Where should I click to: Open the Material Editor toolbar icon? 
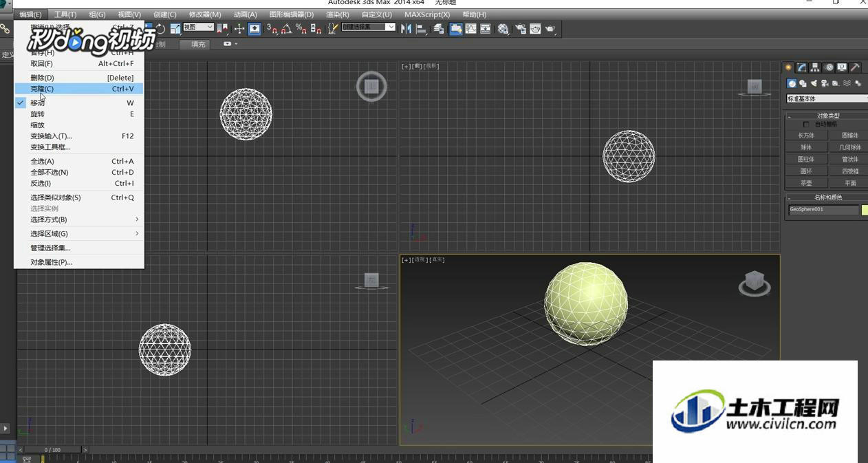point(503,28)
